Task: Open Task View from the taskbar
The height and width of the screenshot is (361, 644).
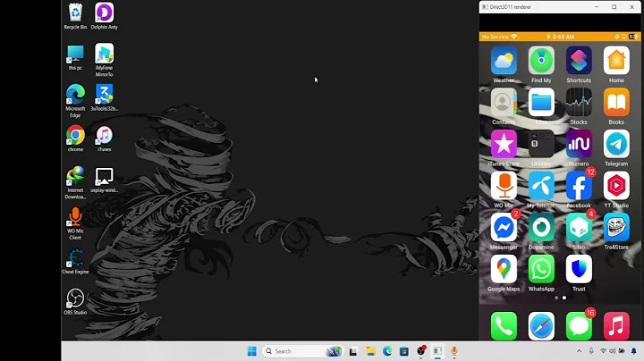Action: 352,351
